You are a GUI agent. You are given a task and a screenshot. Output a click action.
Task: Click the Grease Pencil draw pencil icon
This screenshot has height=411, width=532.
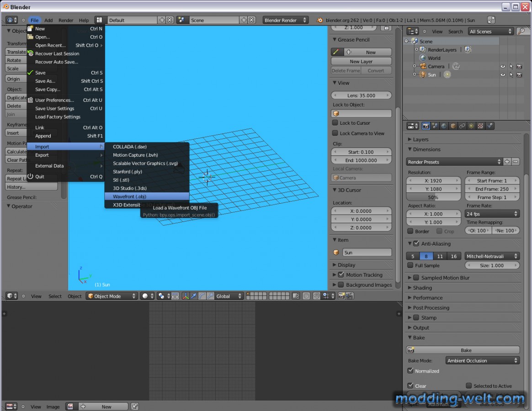(x=336, y=52)
